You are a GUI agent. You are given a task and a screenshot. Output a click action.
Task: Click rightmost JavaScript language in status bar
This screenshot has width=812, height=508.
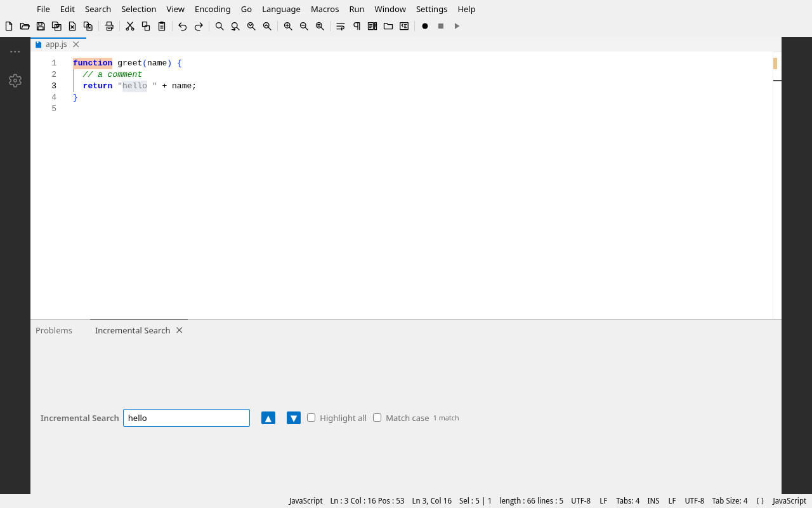pos(789,500)
